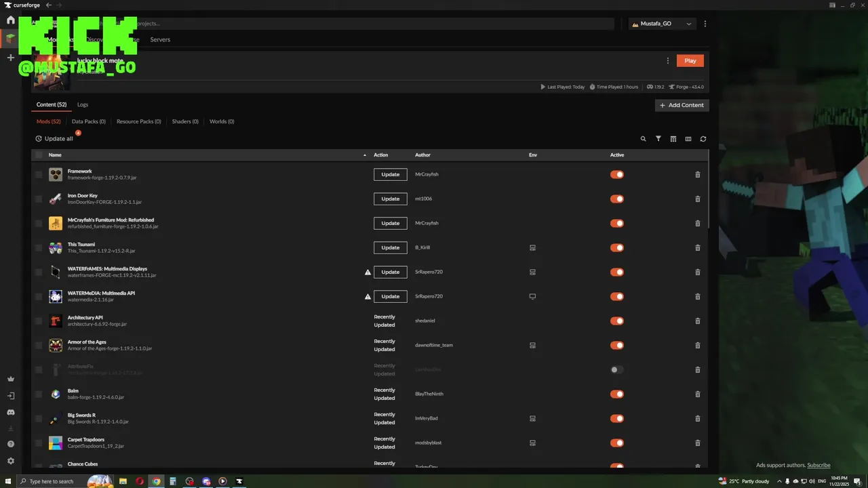
Task: Click the Subscribe link in ads panel
Action: (818, 466)
